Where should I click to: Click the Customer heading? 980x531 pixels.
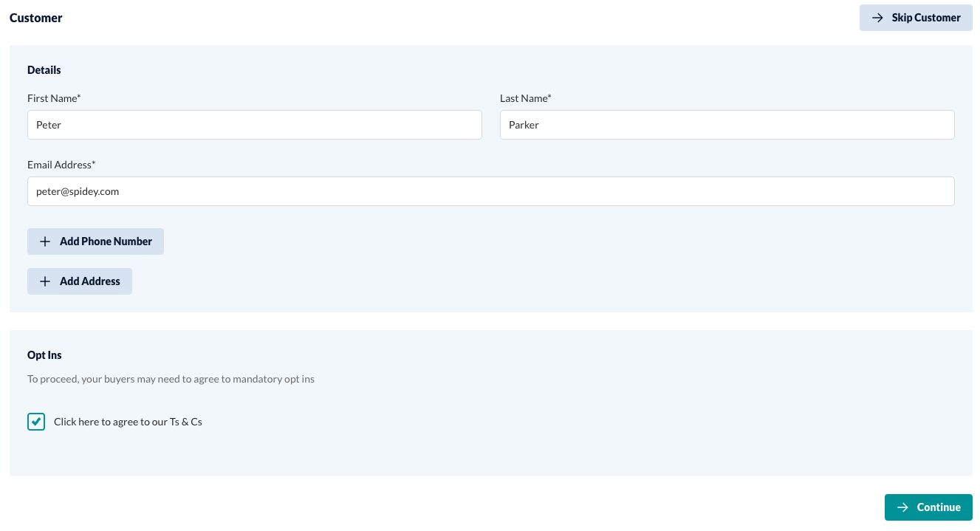pyautogui.click(x=36, y=18)
